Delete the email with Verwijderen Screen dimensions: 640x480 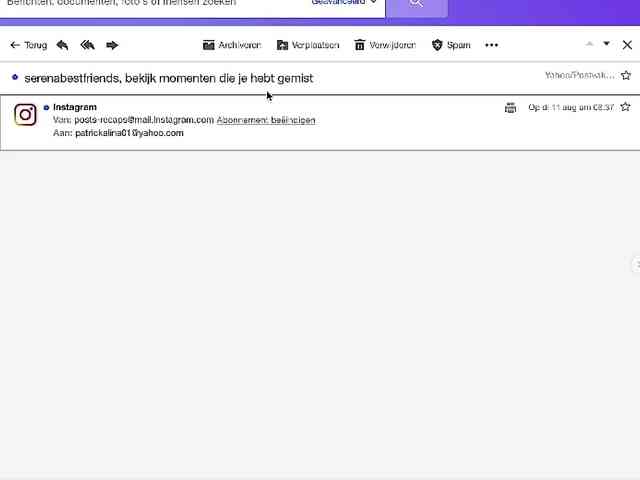click(x=385, y=45)
